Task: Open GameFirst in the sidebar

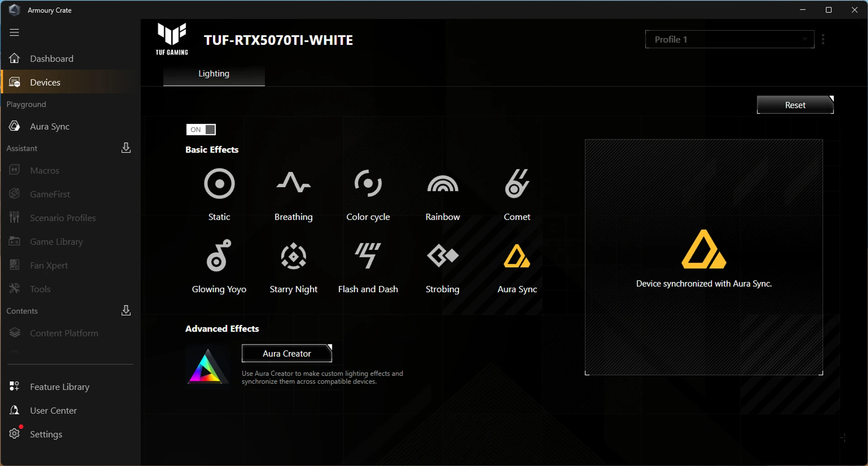Action: [71, 194]
